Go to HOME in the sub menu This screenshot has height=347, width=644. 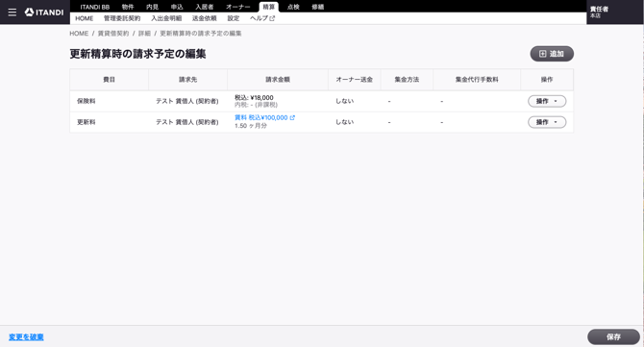pyautogui.click(x=85, y=18)
